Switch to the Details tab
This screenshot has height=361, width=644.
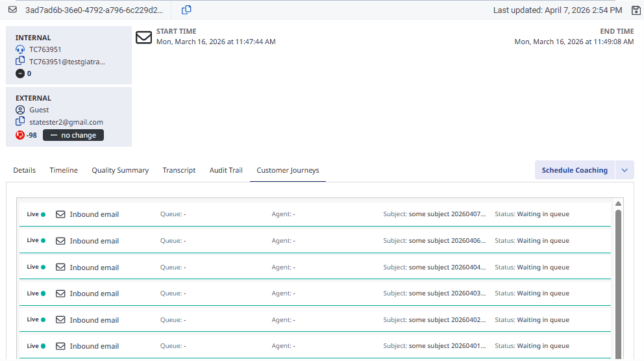pos(24,170)
